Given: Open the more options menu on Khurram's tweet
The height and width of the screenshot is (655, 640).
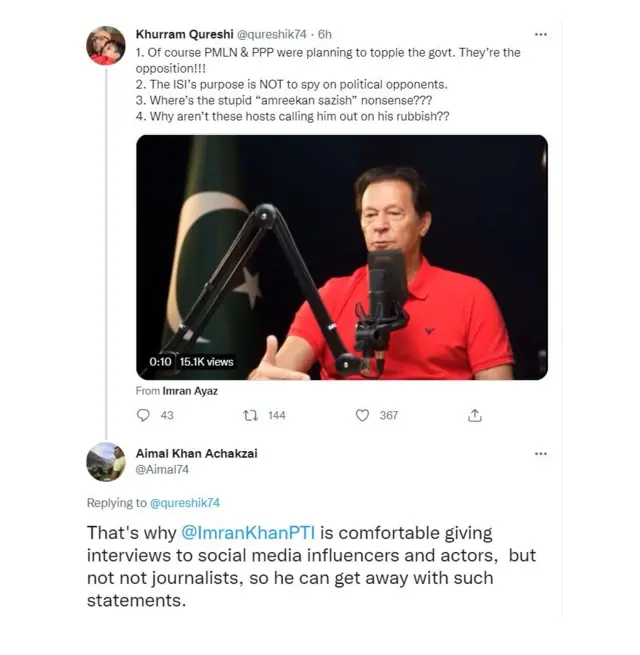Looking at the screenshot, I should click(541, 34).
